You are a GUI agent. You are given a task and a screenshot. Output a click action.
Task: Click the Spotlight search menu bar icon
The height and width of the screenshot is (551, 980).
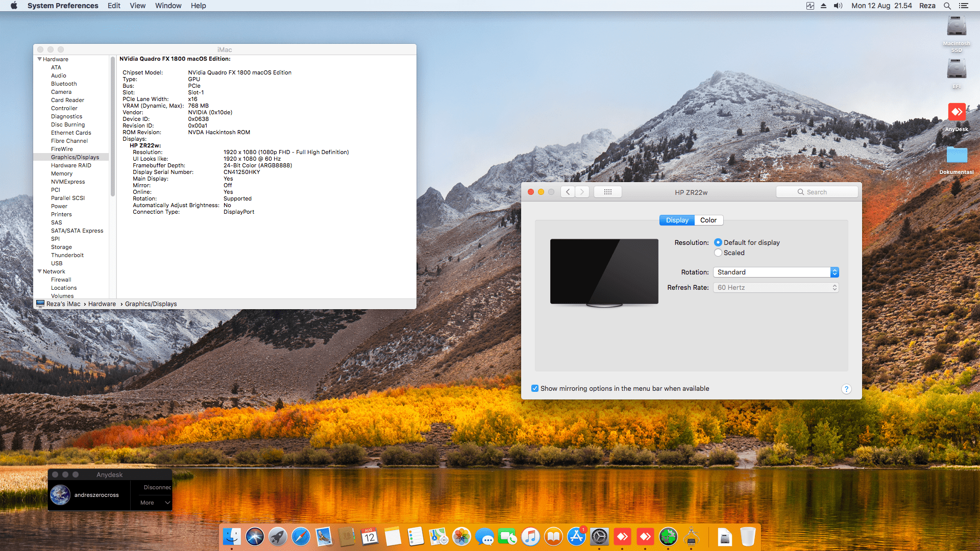coord(947,6)
